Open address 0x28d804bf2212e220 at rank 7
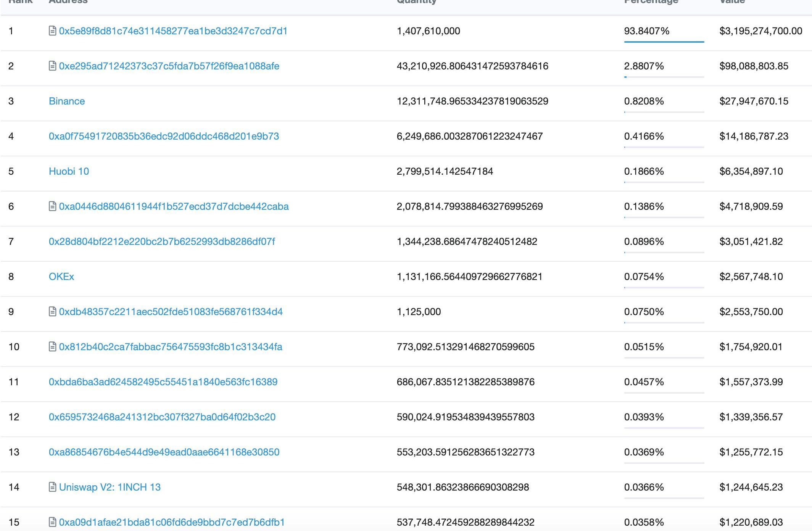The width and height of the screenshot is (812, 531). pyautogui.click(x=162, y=241)
